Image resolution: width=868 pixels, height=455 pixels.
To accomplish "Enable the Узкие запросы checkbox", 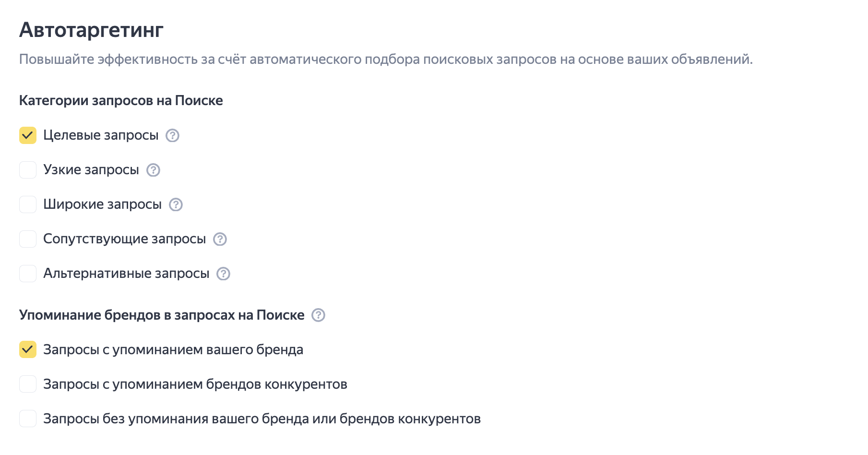I will (28, 170).
